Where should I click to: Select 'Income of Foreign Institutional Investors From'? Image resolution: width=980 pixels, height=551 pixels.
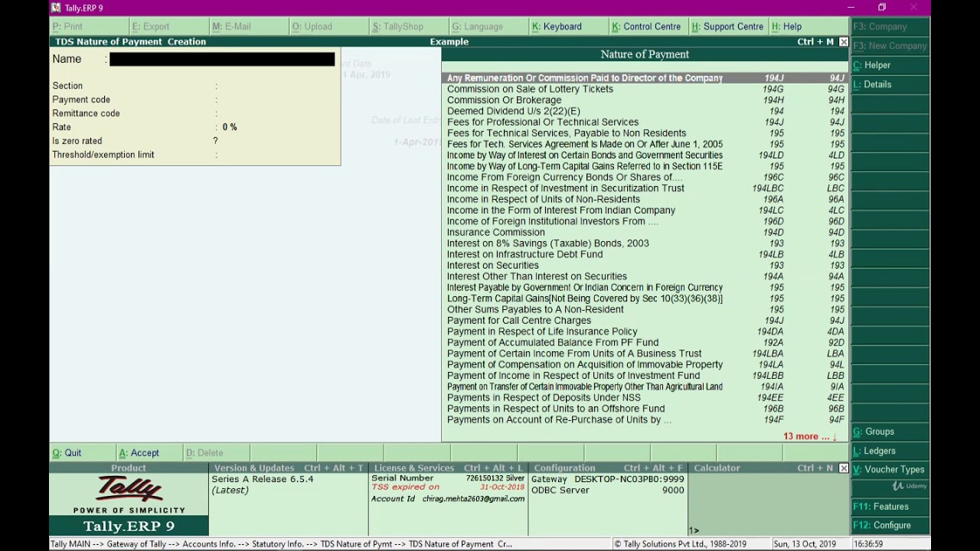(645, 221)
